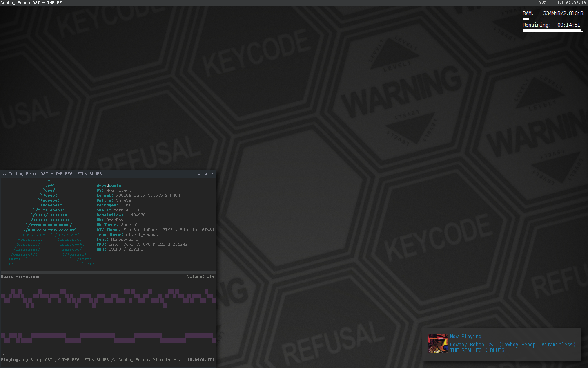Click the ncmpcpp song progress bar

pos(108,355)
